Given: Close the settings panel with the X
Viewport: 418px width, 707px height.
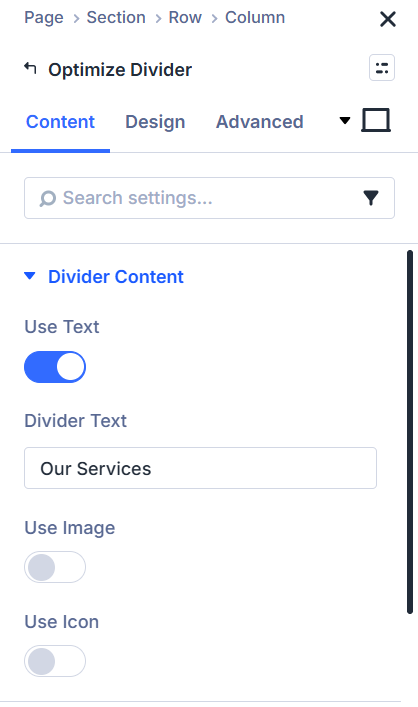Looking at the screenshot, I should click(x=388, y=19).
